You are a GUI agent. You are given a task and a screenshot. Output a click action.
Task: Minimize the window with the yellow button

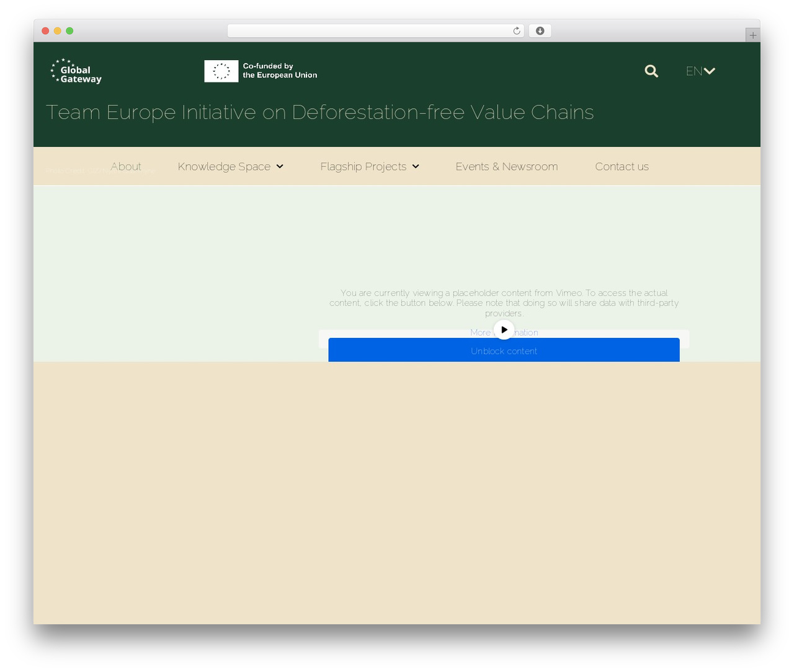[x=57, y=31]
